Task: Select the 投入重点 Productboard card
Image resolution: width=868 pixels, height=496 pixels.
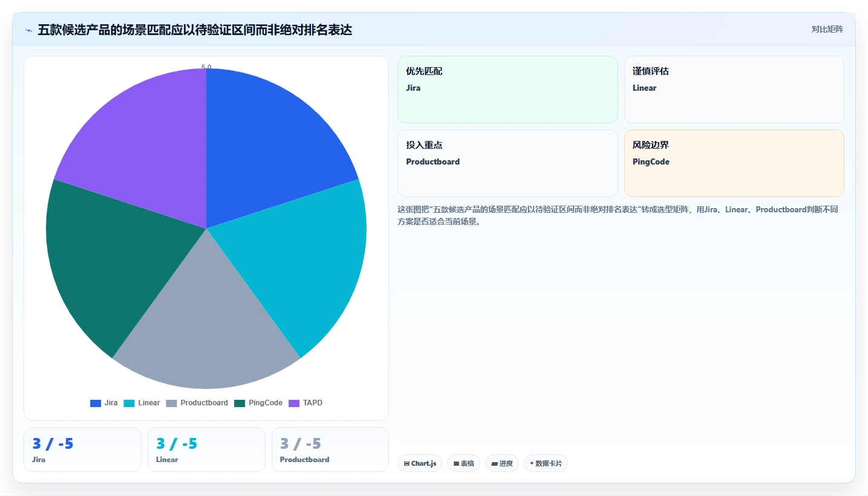Action: coord(507,163)
